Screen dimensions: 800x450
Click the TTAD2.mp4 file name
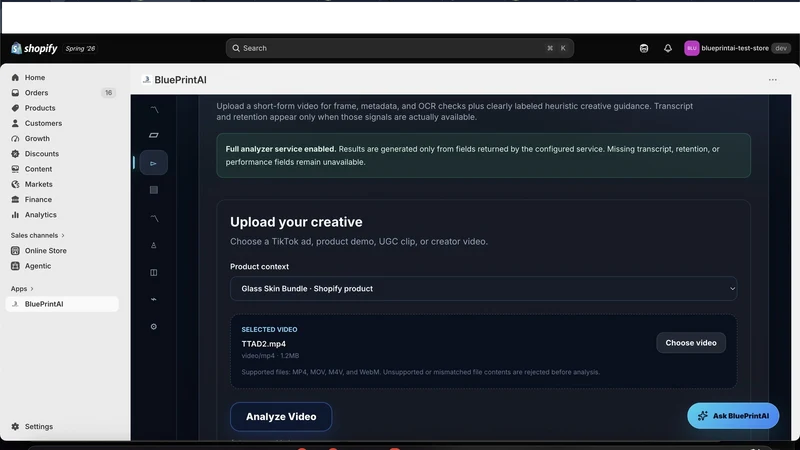(x=264, y=344)
